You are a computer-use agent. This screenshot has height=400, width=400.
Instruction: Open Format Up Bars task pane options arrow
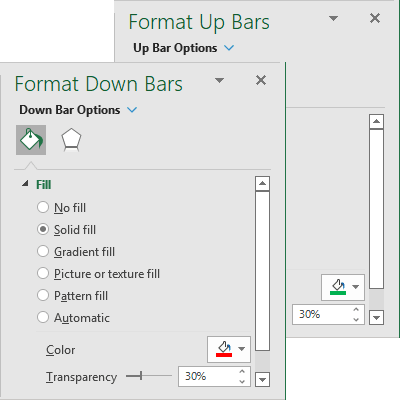click(333, 18)
